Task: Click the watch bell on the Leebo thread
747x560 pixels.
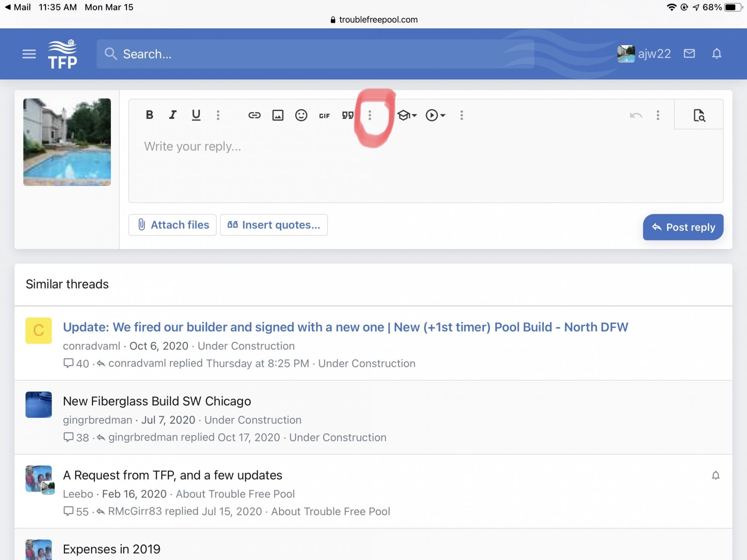Action: (x=716, y=475)
